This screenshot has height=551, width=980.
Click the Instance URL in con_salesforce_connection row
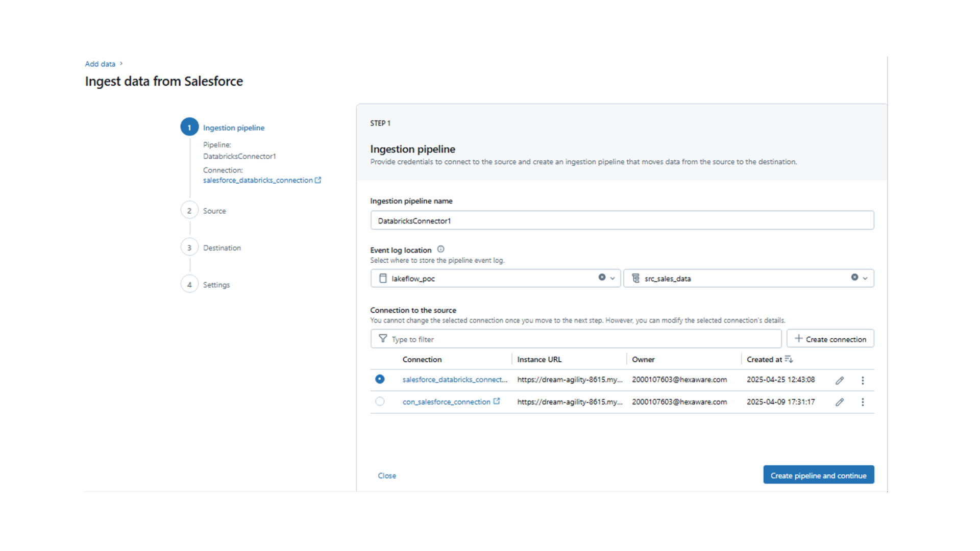(570, 402)
